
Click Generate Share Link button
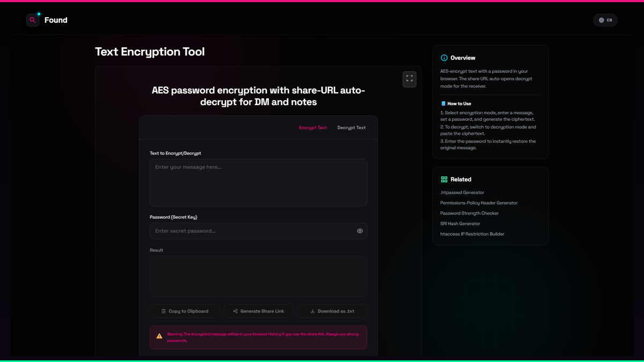click(x=258, y=311)
